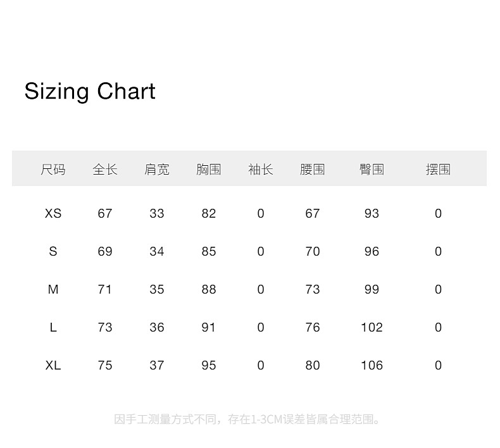Click the XL size row label

click(x=53, y=366)
